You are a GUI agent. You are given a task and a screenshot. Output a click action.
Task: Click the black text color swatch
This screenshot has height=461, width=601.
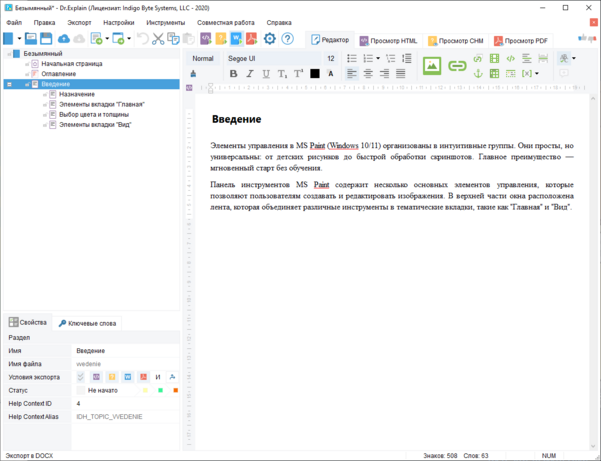coord(315,74)
